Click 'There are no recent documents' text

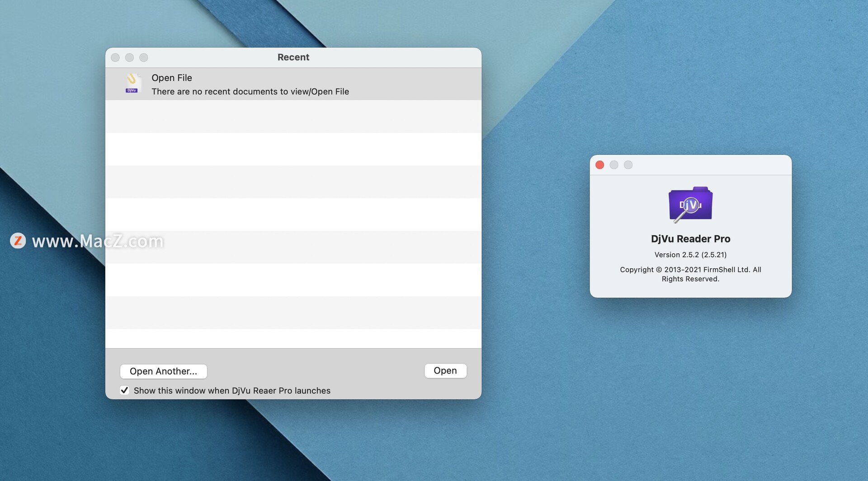pyautogui.click(x=250, y=92)
